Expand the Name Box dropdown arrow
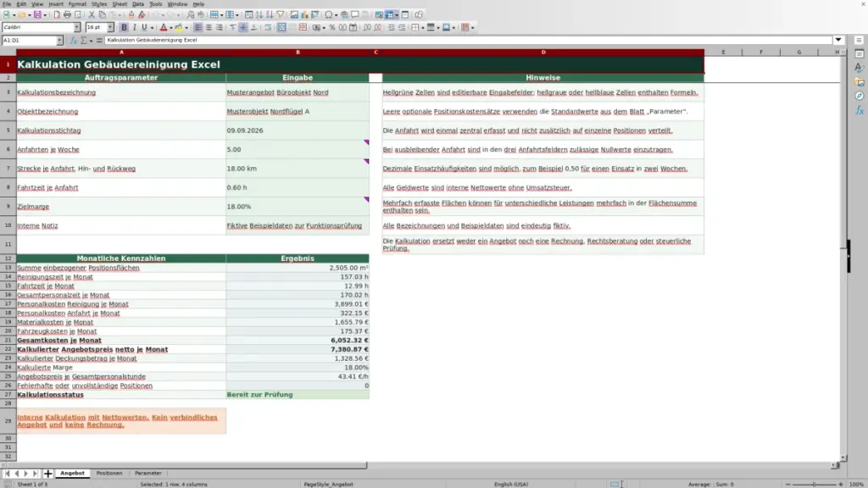Viewport: 868px width, 488px height. click(x=59, y=41)
